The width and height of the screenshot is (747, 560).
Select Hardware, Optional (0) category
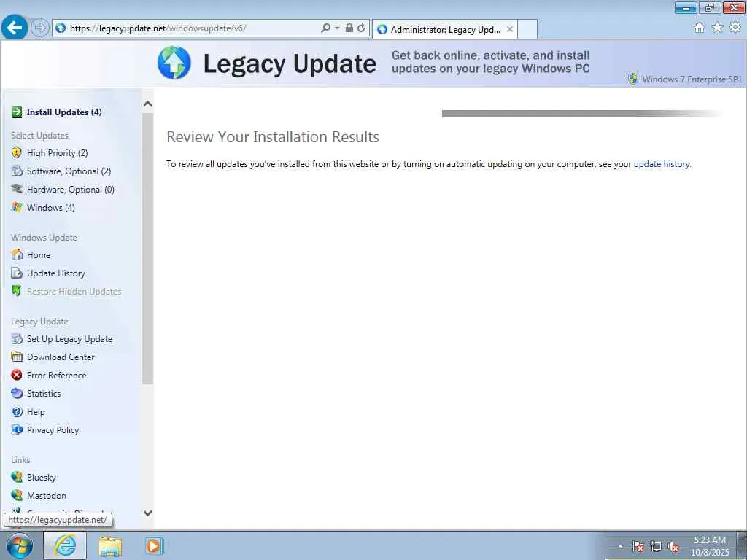tap(71, 190)
